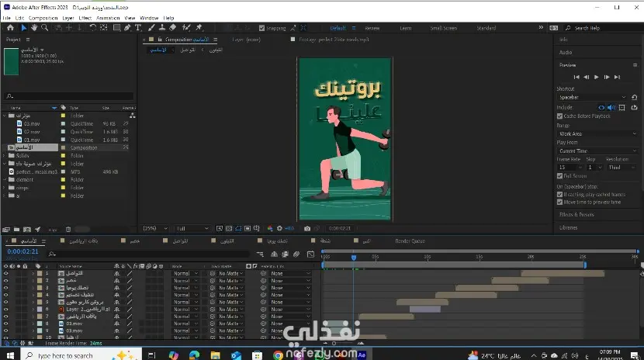Screen dimensions: 644x360
Task: Jump to last frame in Preview panel
Action: 617,77
